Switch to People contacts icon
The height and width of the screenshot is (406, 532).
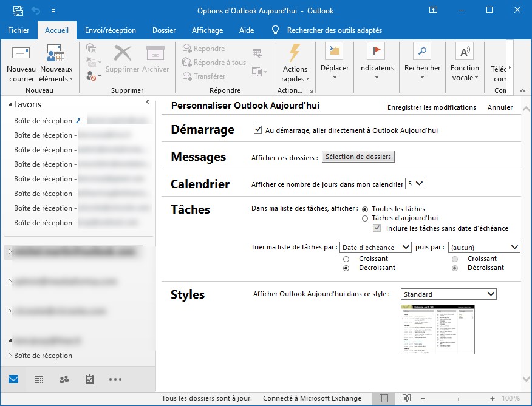coord(64,379)
